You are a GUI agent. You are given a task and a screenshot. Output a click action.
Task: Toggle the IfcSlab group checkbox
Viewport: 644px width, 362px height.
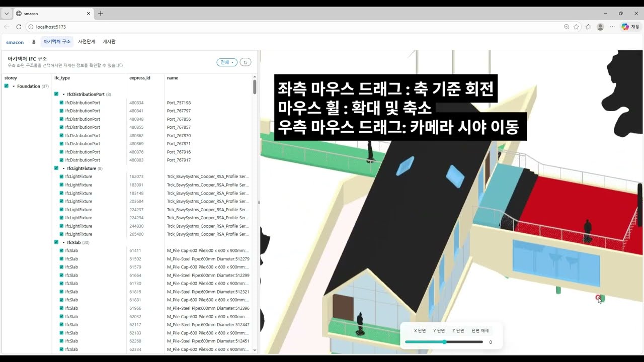point(56,242)
